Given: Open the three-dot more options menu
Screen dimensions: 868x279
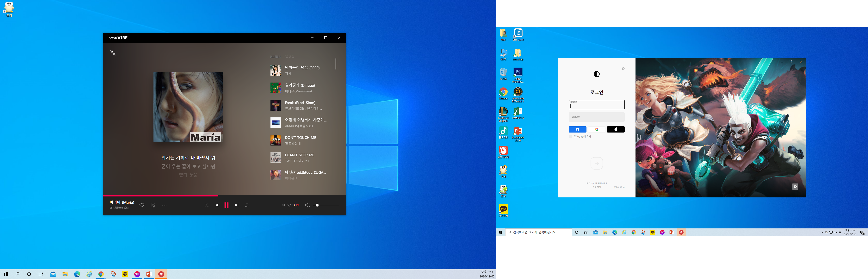Looking at the screenshot, I should pyautogui.click(x=164, y=205).
